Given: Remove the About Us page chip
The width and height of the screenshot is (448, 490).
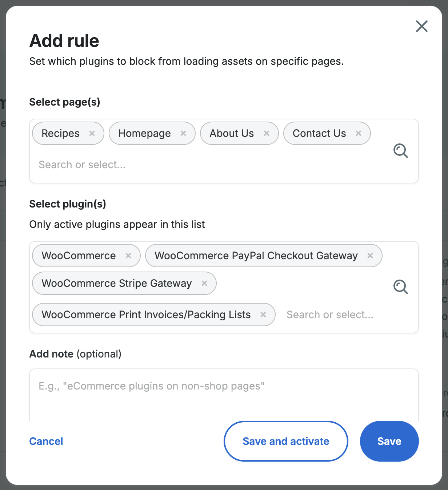Looking at the screenshot, I should click(x=266, y=133).
